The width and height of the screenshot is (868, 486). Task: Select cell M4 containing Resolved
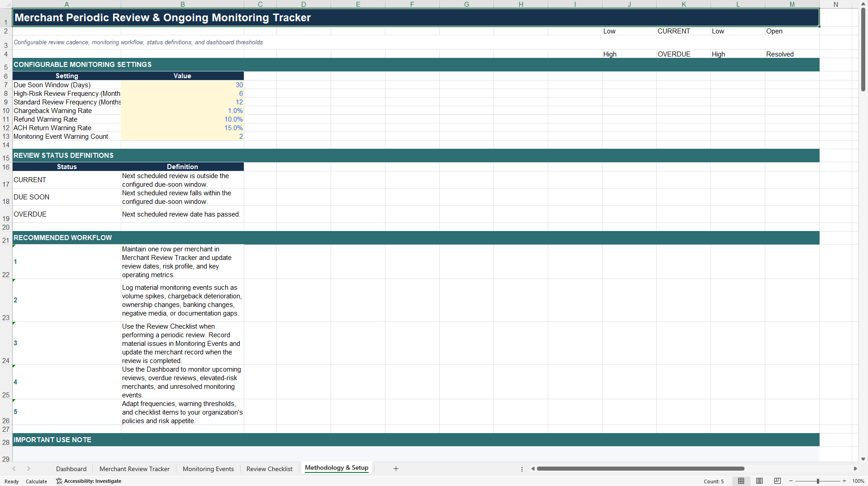[x=792, y=54]
